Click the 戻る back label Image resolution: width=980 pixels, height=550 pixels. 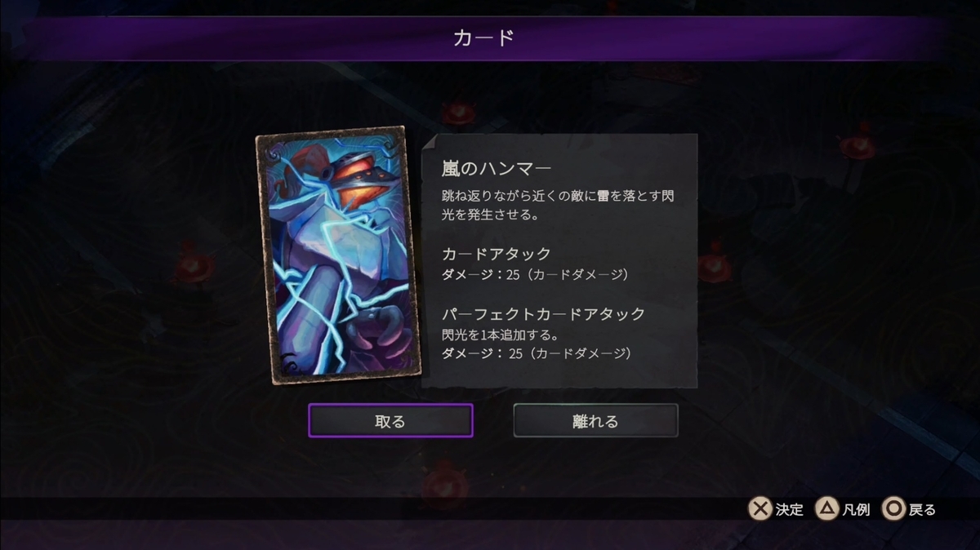[923, 510]
